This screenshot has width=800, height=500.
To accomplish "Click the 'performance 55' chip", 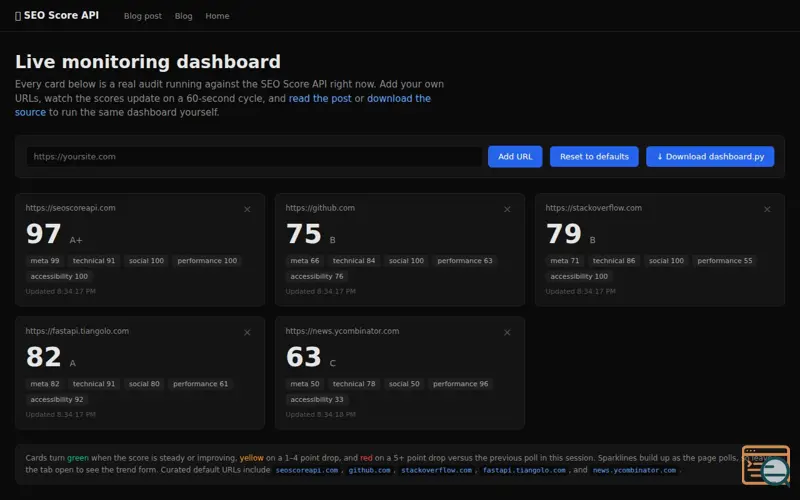I will [724, 261].
